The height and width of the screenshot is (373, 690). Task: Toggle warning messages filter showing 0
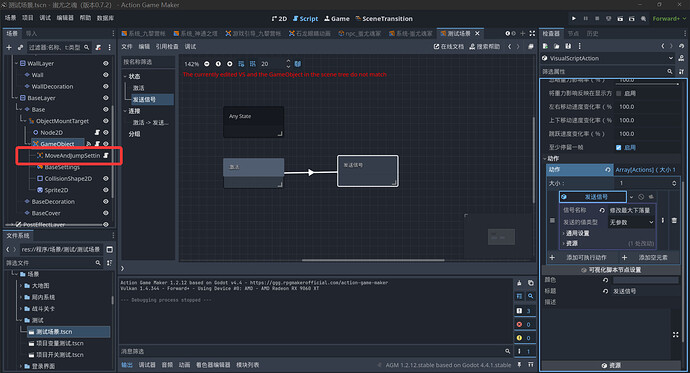click(x=524, y=338)
